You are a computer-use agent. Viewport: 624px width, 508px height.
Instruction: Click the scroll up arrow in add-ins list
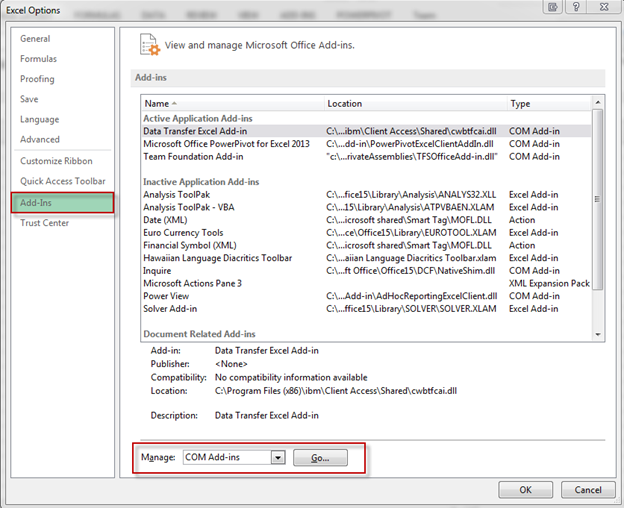(598, 103)
